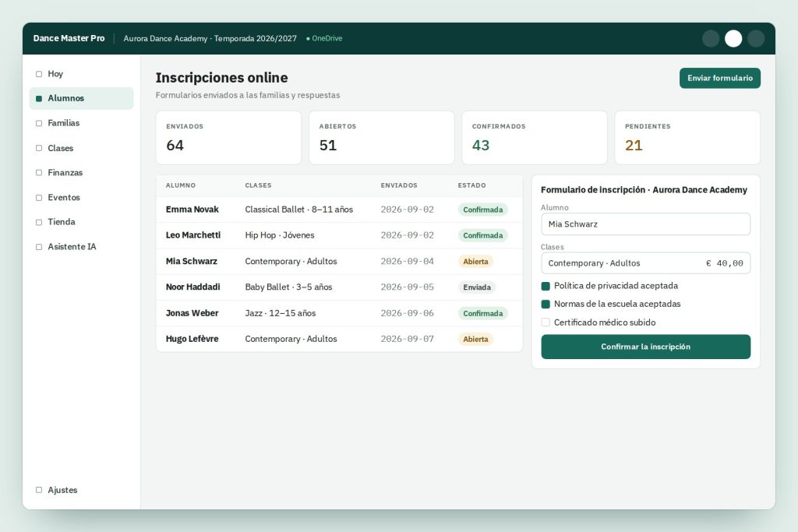The height and width of the screenshot is (532, 798).
Task: Click the white circle in the header
Action: click(x=733, y=38)
